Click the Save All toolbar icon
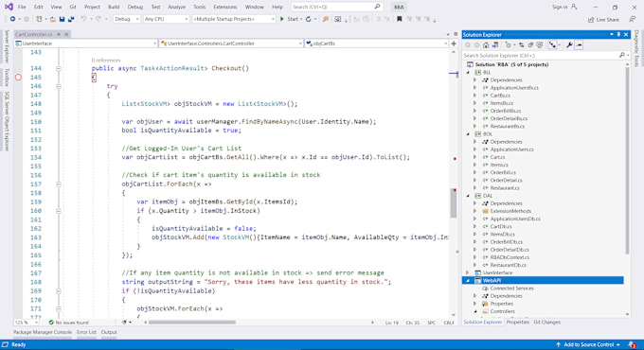The width and height of the screenshot is (644, 350). (x=71, y=19)
